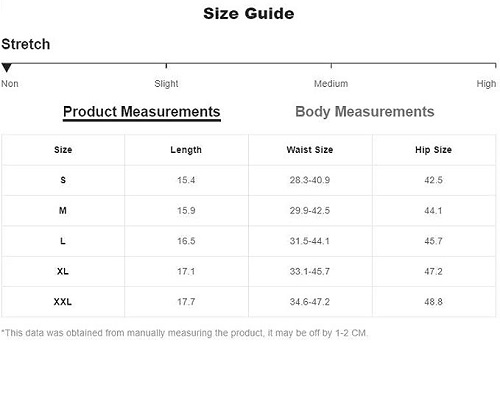The image size is (500, 404).
Task: Select the Length column header
Action: (186, 150)
